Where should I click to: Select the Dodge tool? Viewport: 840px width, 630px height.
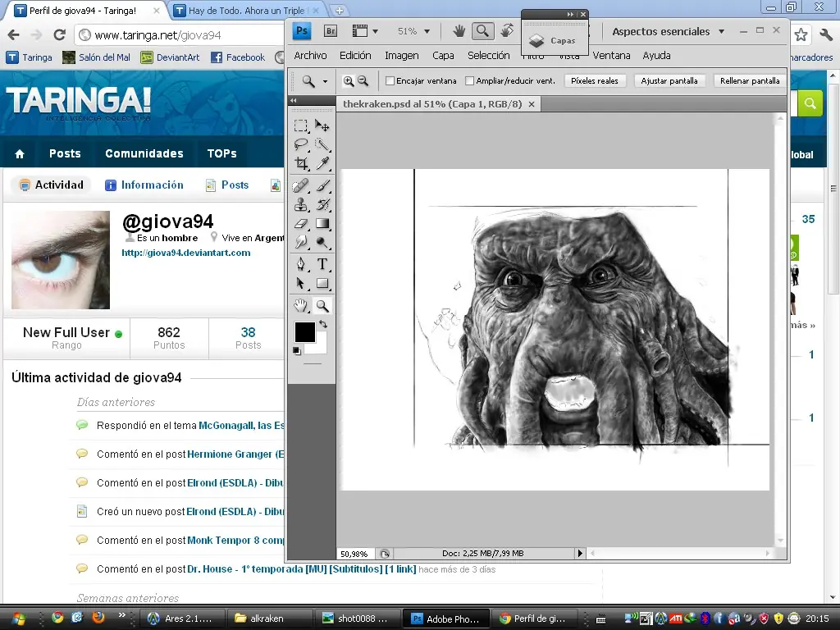[322, 242]
